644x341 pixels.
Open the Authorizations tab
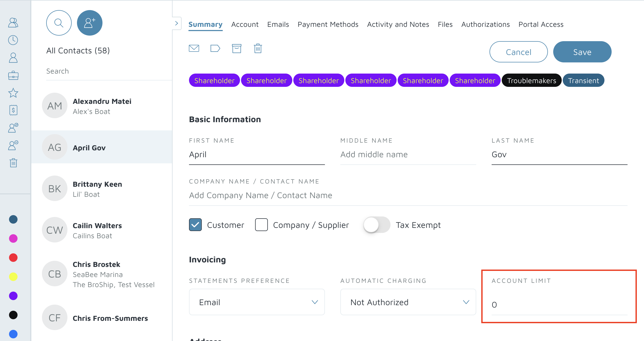[x=485, y=24]
